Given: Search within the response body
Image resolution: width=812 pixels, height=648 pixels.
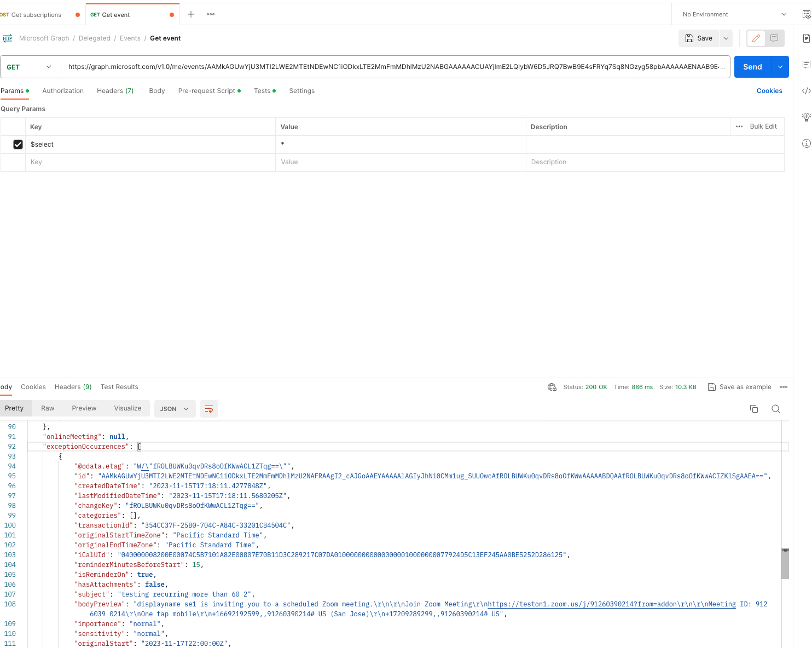Looking at the screenshot, I should coord(775,409).
